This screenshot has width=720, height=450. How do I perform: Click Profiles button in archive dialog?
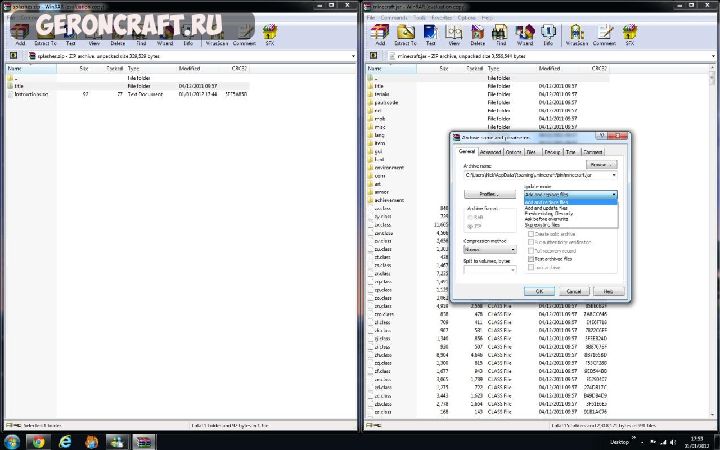[x=489, y=194]
